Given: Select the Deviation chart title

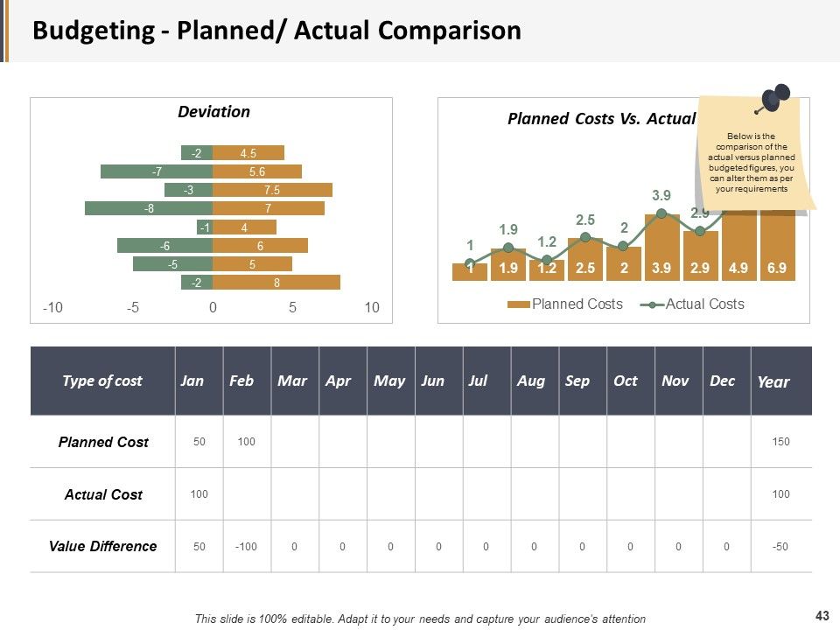Looking at the screenshot, I should (x=213, y=111).
